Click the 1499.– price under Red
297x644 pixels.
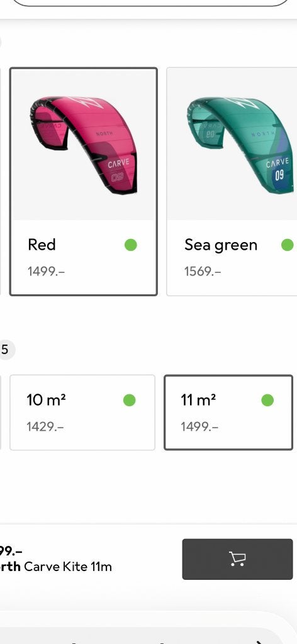pos(47,272)
